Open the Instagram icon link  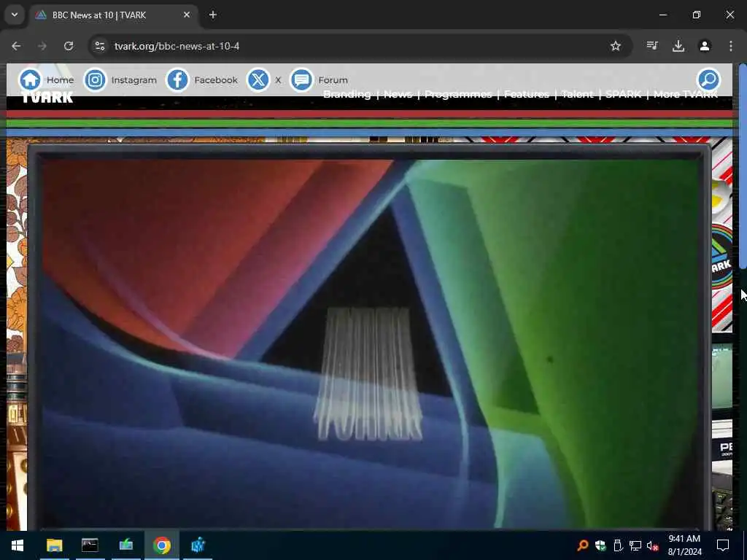click(x=96, y=79)
